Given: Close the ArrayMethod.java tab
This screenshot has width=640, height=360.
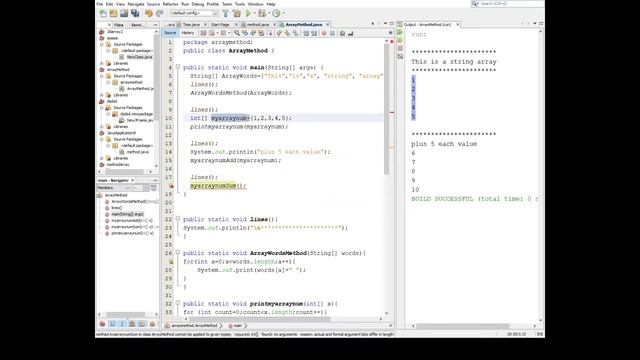Looking at the screenshot, I should (327, 25).
